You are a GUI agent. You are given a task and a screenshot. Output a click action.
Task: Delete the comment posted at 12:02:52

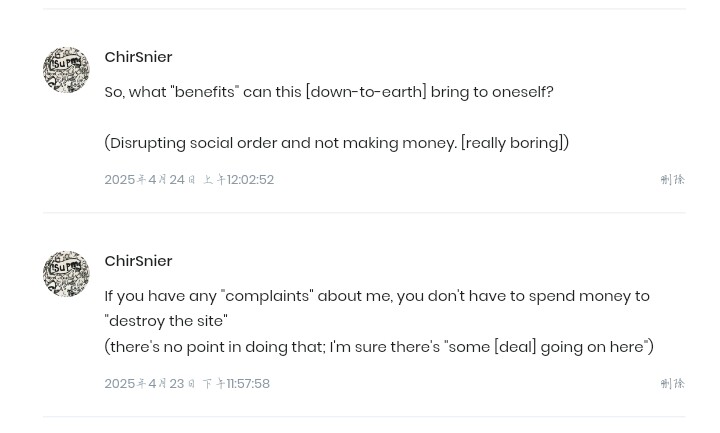click(x=673, y=180)
